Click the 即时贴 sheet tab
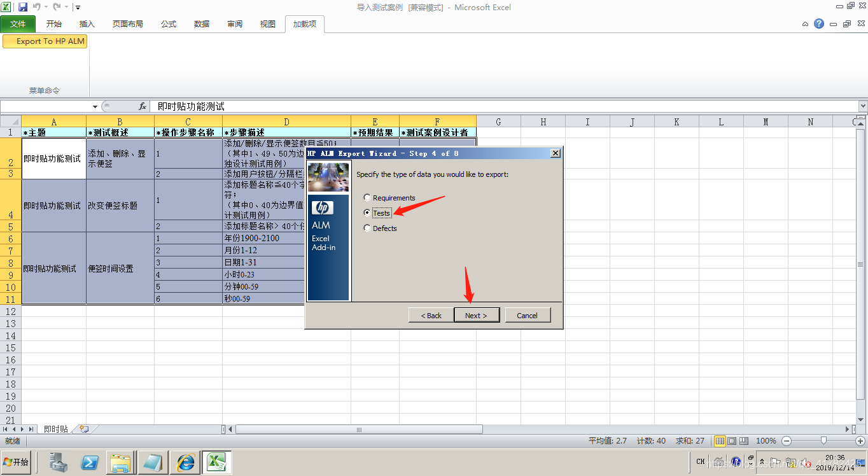The height and width of the screenshot is (476, 868). (56, 430)
